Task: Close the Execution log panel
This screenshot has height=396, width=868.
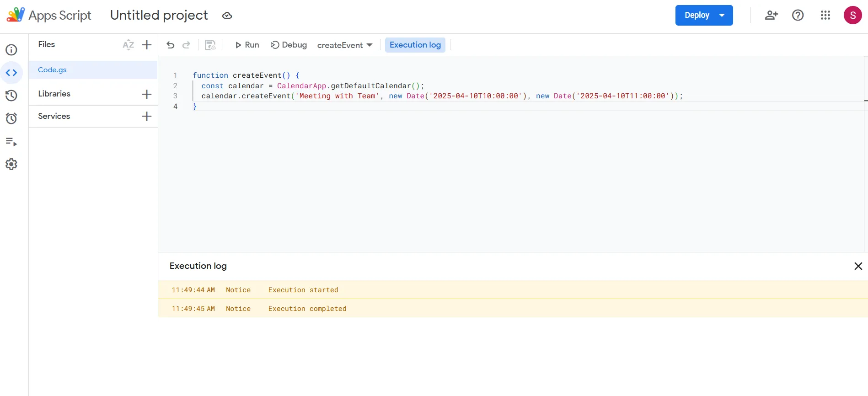Action: (858, 266)
